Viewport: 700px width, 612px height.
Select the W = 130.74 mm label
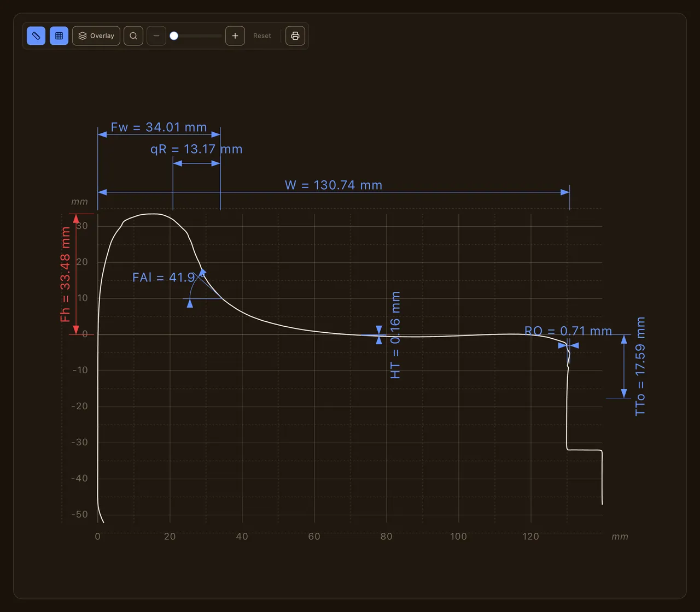[x=334, y=185]
